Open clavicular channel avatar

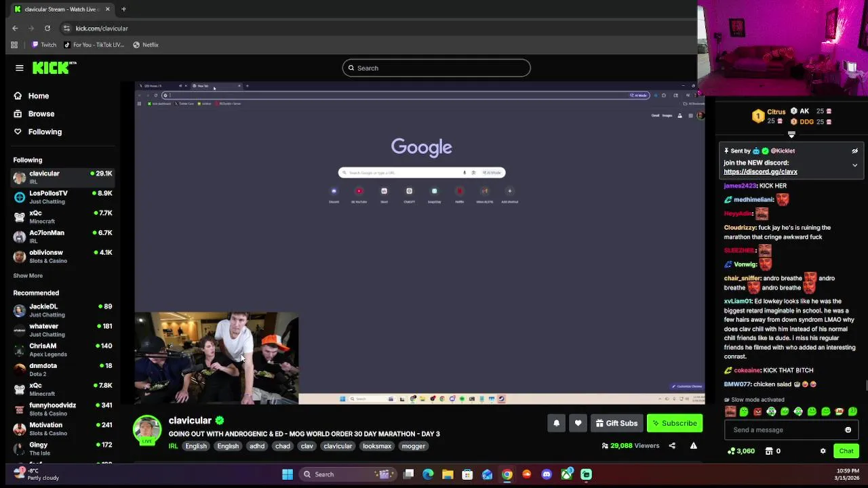(147, 430)
